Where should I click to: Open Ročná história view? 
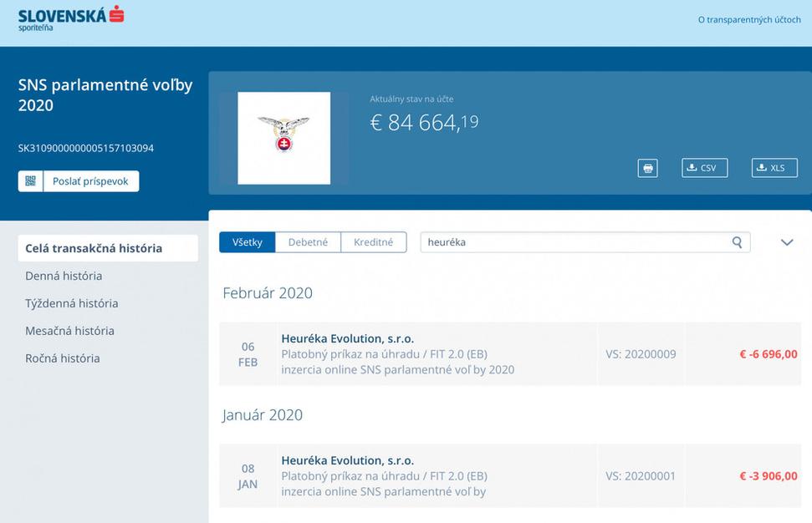click(x=63, y=358)
